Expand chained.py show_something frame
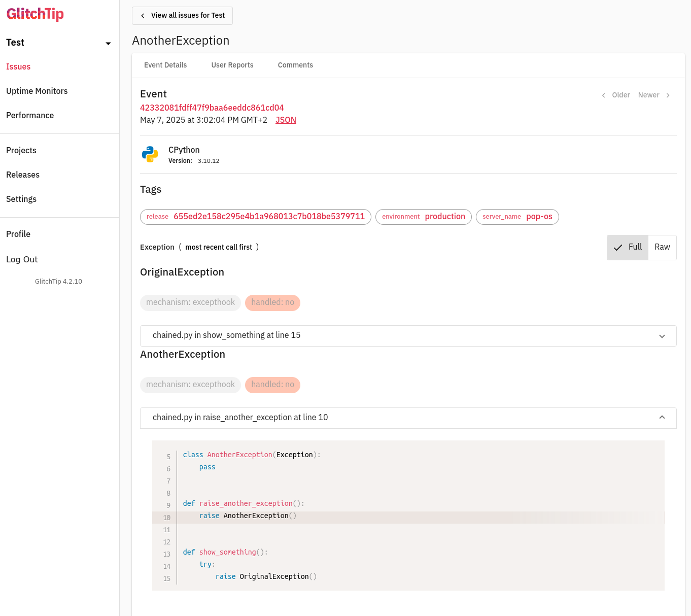 [x=408, y=336]
